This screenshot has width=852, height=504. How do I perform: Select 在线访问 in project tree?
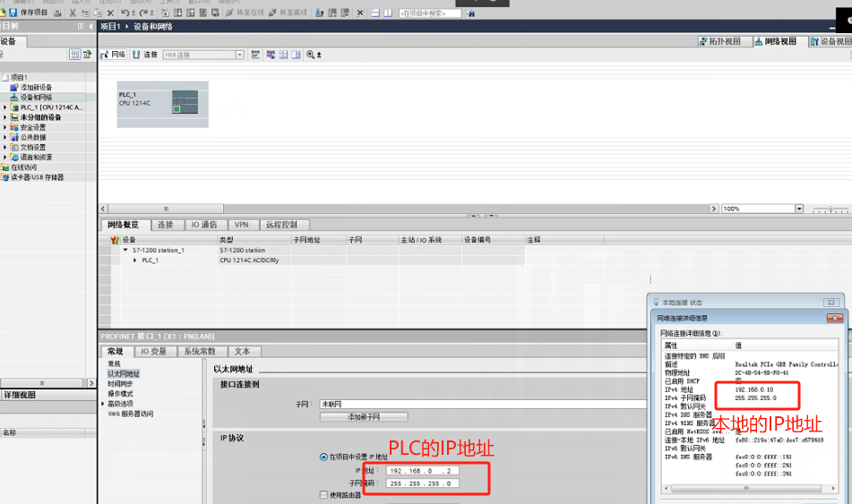tap(23, 167)
